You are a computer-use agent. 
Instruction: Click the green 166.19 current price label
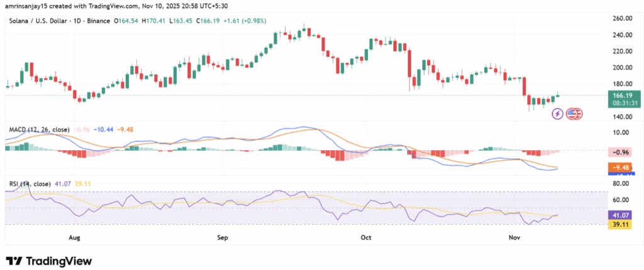click(x=617, y=95)
